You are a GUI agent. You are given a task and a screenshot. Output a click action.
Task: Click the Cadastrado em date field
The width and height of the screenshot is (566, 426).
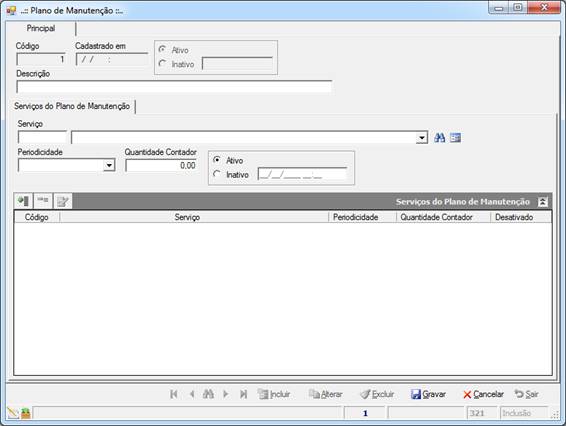click(112, 59)
